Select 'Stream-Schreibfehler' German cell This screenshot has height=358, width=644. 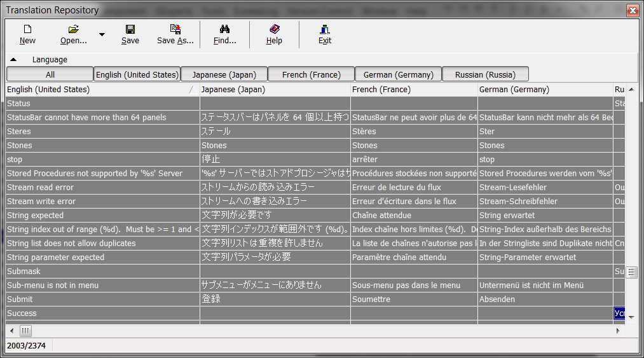[x=545, y=202]
